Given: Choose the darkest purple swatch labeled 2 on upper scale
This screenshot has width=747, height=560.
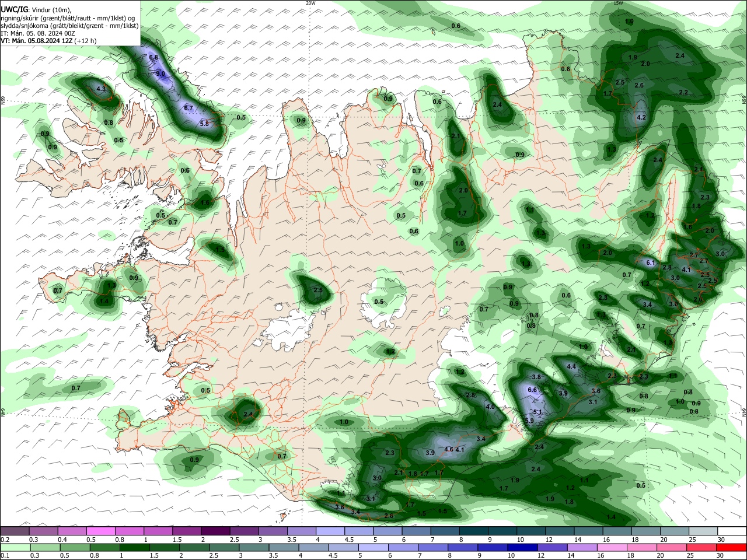Looking at the screenshot, I should 215,531.
